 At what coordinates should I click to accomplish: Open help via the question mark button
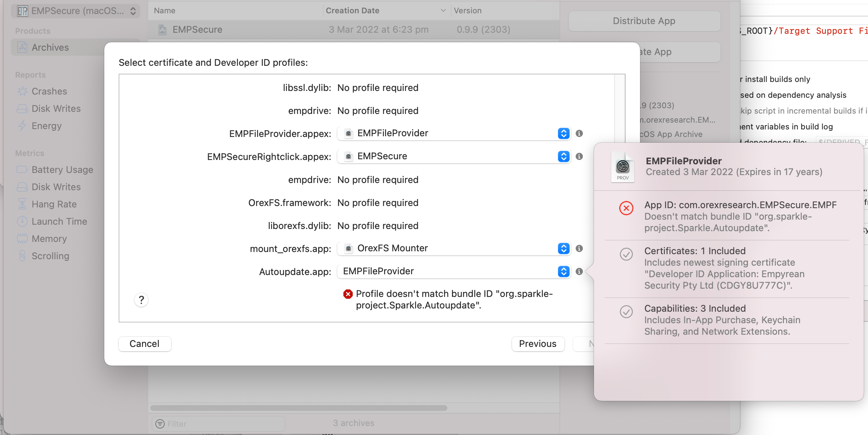[x=142, y=300]
